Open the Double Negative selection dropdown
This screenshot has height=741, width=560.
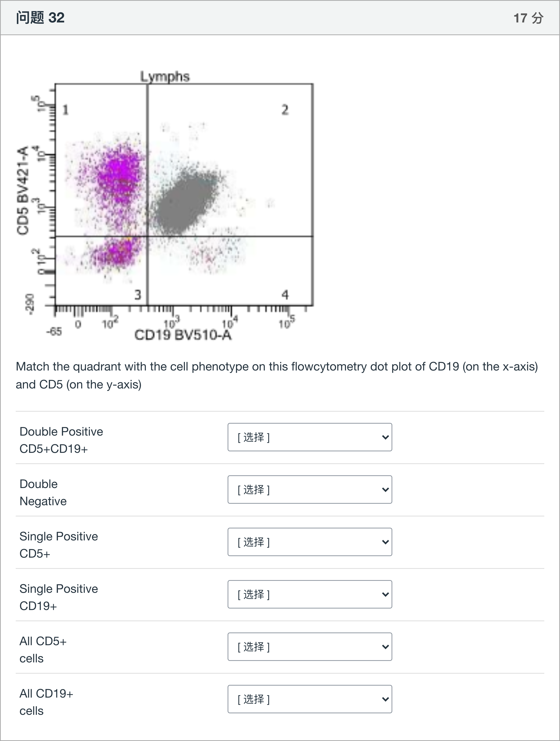(310, 490)
